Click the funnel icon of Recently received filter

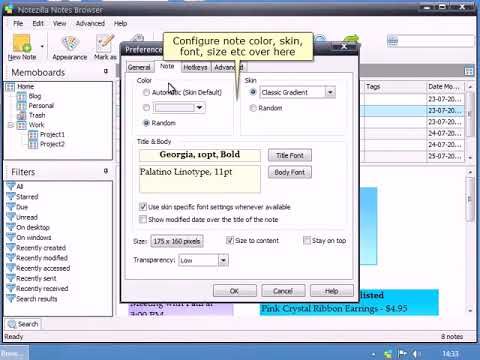tap(11, 288)
